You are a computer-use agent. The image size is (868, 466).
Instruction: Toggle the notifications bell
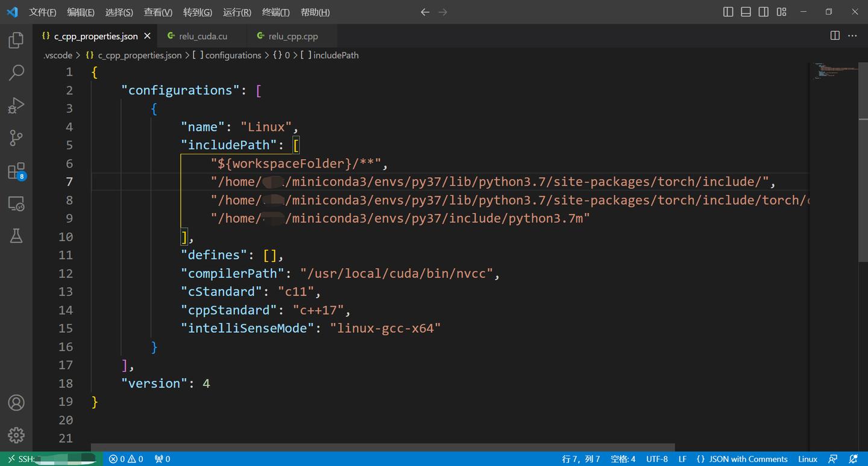[x=852, y=459]
